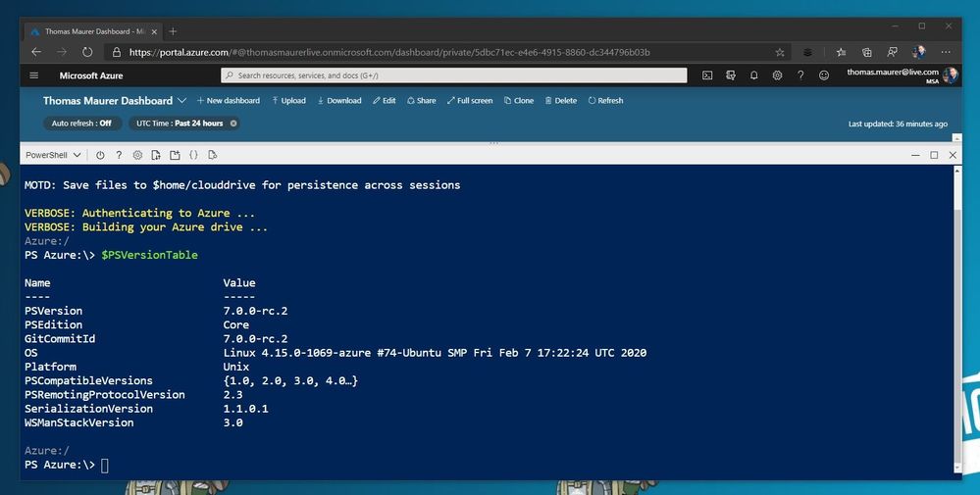This screenshot has height=495, width=980.
Task: Open the Azure portal hamburger menu
Action: tap(33, 75)
